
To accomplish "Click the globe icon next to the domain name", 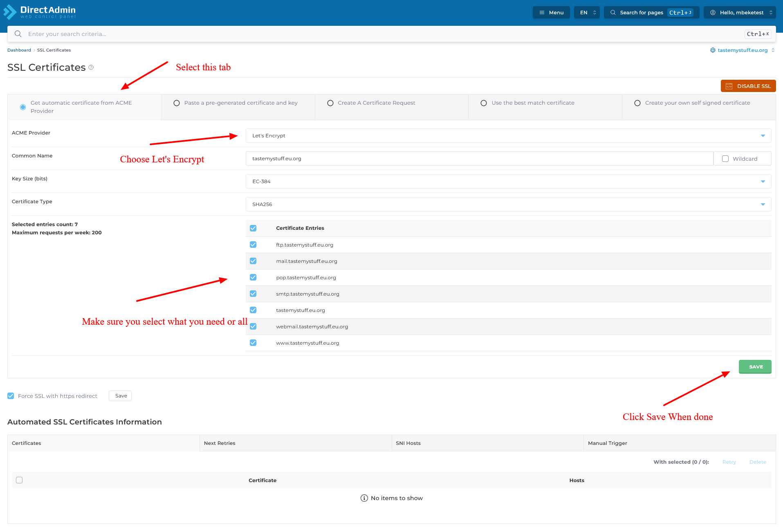I will [713, 50].
